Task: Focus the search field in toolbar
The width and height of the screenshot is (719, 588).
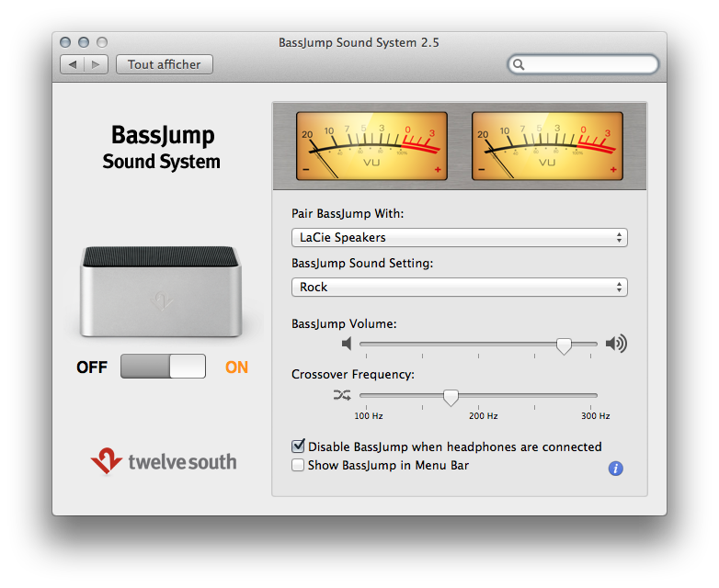Action: (583, 64)
